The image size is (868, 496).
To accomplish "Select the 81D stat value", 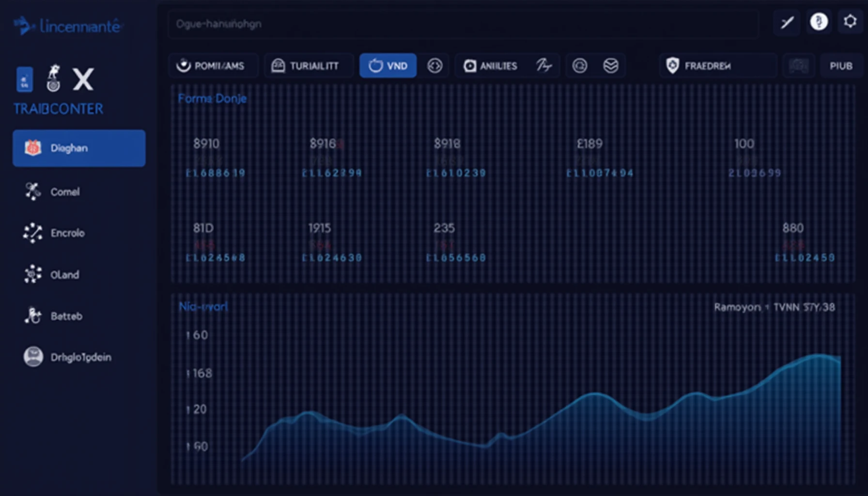I will [203, 228].
